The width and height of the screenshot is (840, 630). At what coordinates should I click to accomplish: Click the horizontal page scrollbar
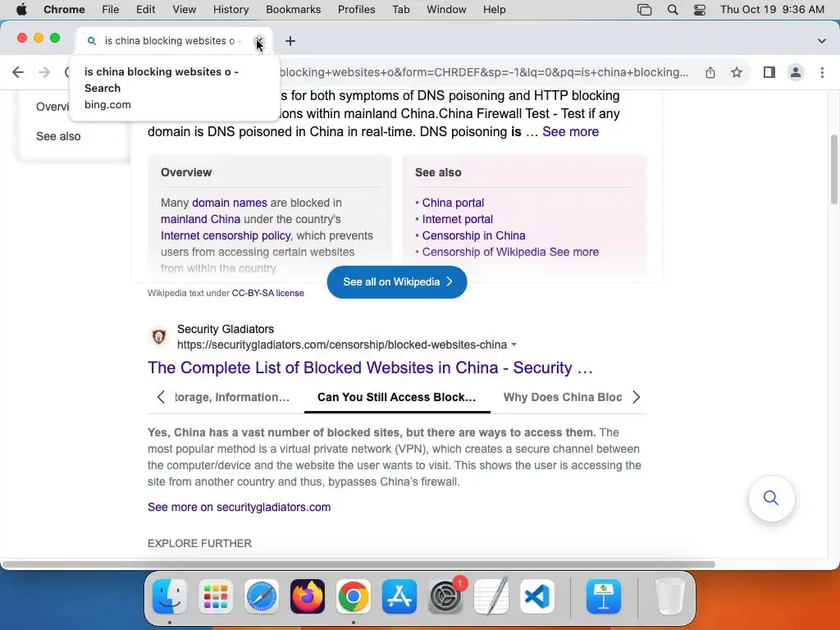[358, 564]
